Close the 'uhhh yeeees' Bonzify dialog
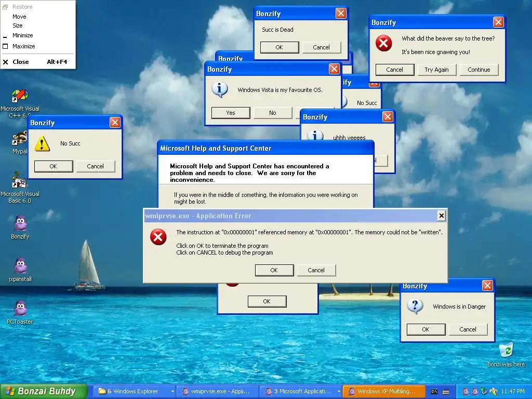Viewport: 532px width, 399px height. (x=388, y=117)
